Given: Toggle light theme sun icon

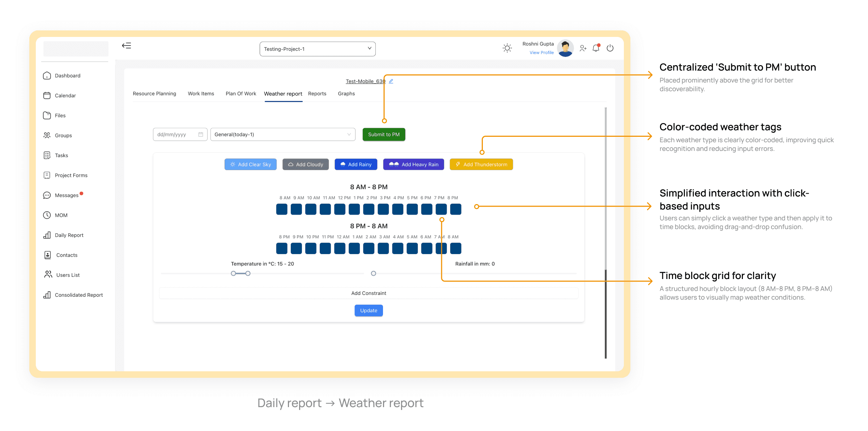Looking at the screenshot, I should pos(507,48).
